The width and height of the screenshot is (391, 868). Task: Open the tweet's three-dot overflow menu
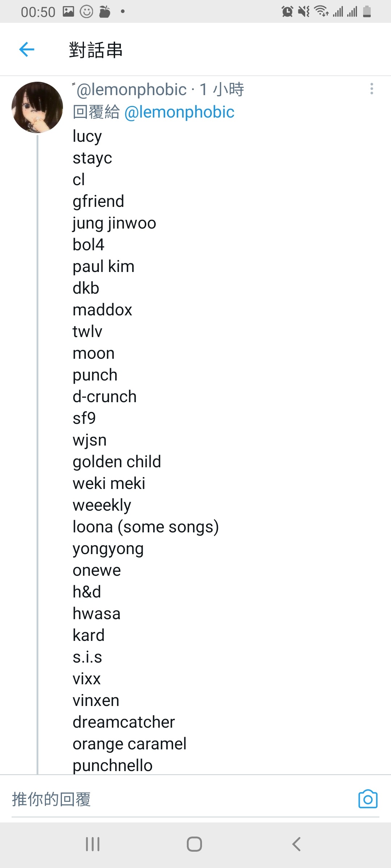tap(371, 89)
